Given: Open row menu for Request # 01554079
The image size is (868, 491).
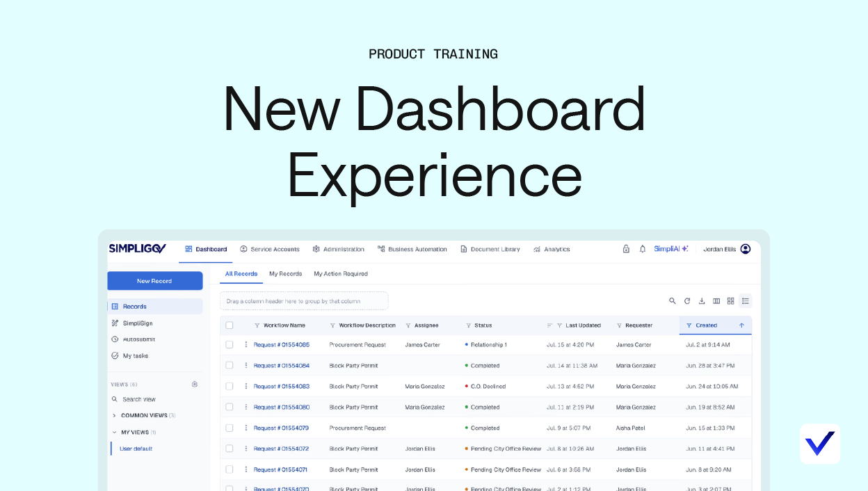Looking at the screenshot, I should click(246, 428).
